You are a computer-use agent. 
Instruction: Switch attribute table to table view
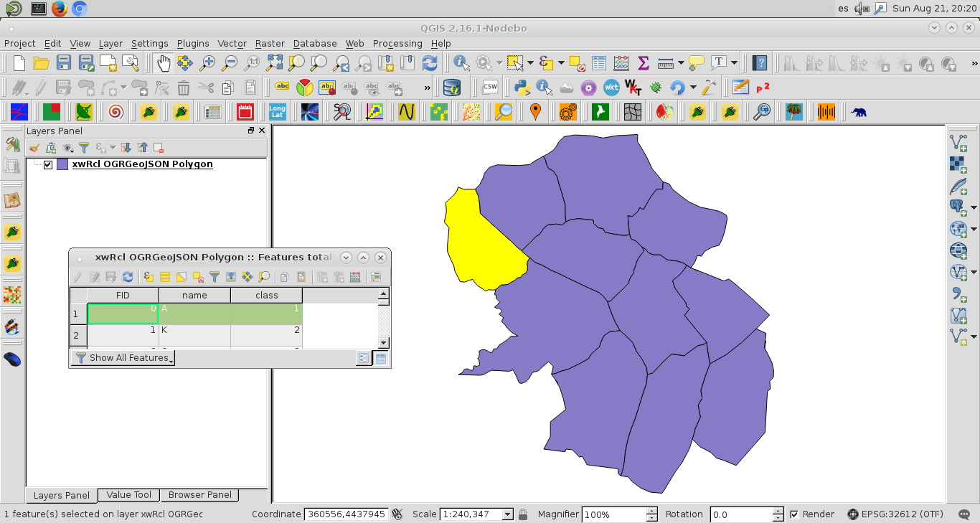click(x=381, y=358)
